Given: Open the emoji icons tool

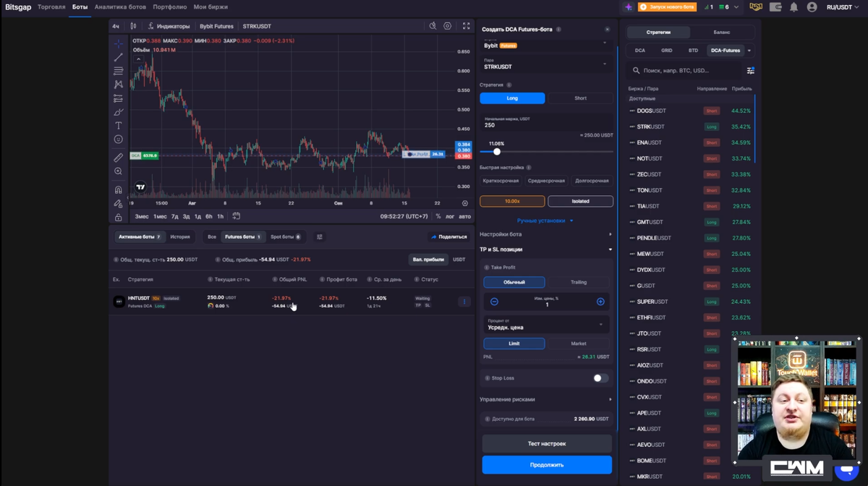Looking at the screenshot, I should 118,140.
